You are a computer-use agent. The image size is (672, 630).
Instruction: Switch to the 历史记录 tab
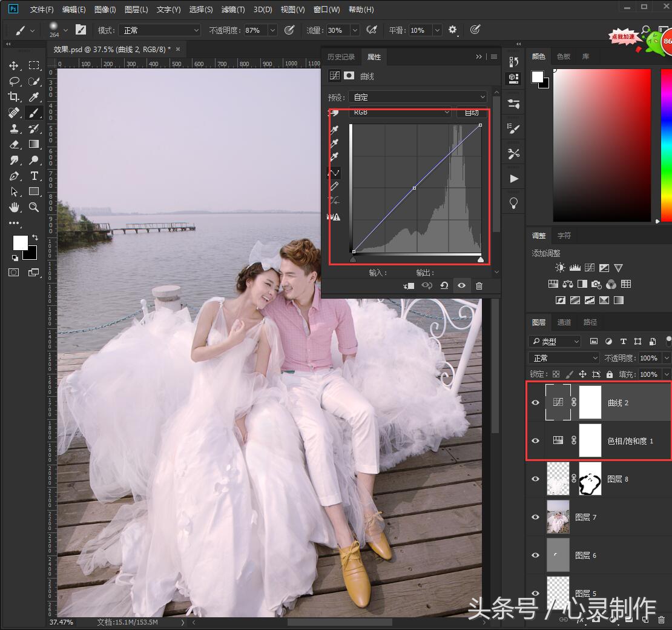click(x=341, y=57)
